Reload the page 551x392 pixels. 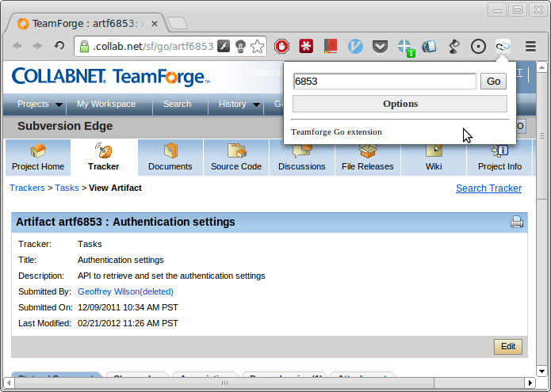coord(59,46)
